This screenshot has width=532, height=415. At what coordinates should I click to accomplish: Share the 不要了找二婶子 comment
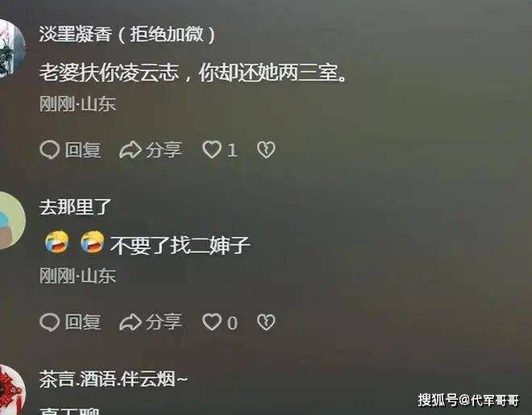pos(151,322)
